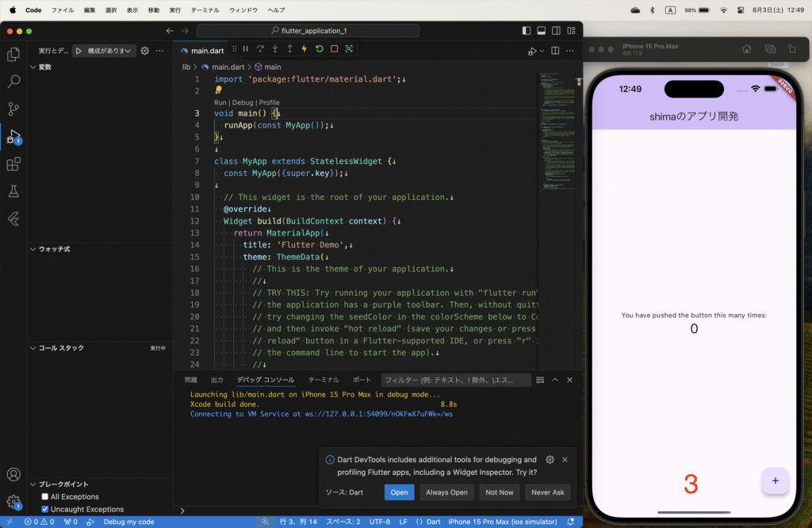Click Always Open on the DevTools notification

447,492
